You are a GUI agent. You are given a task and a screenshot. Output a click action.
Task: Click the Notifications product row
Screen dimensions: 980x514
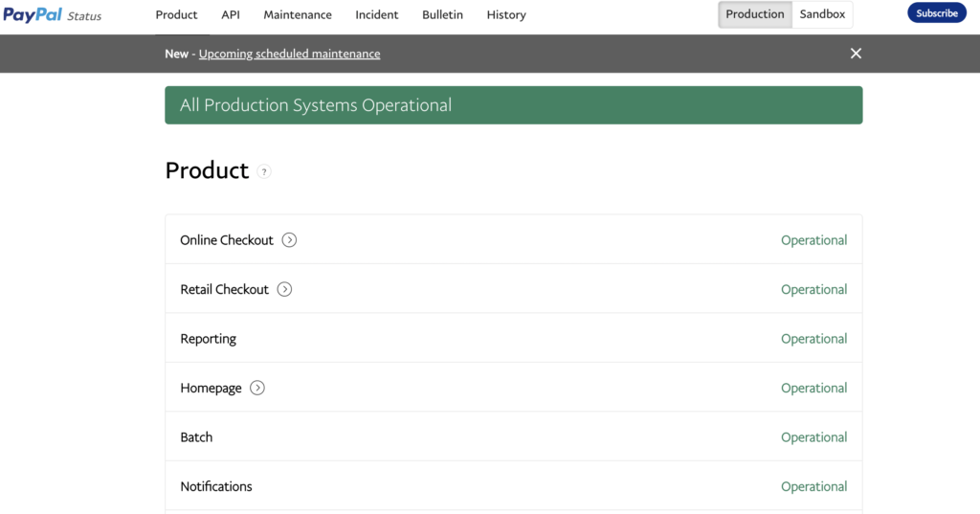point(514,486)
